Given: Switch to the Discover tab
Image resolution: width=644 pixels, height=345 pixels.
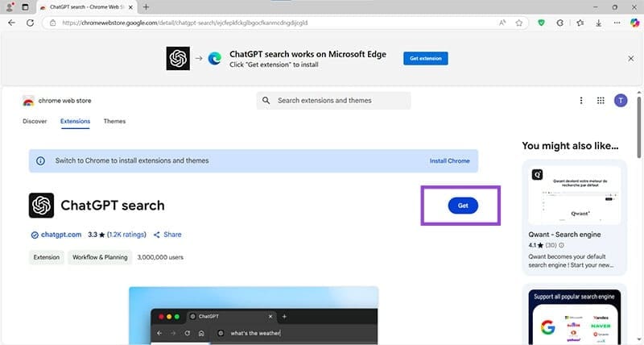Looking at the screenshot, I should click(x=35, y=121).
